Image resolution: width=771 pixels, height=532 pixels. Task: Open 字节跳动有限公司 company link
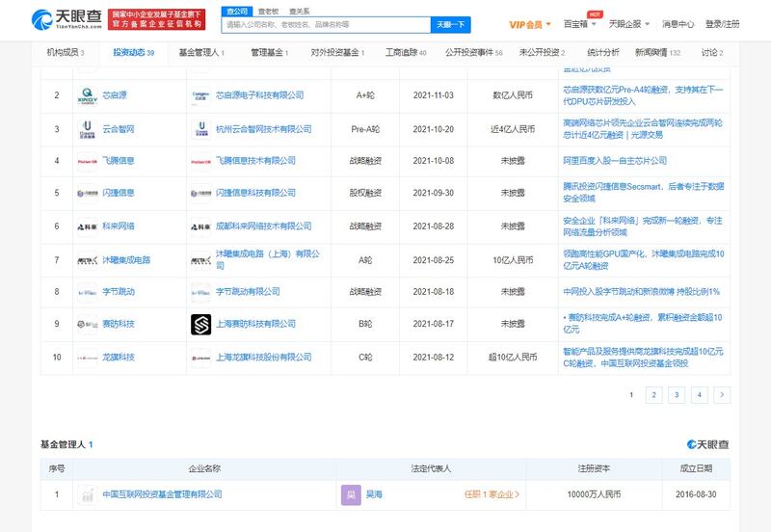(248, 292)
